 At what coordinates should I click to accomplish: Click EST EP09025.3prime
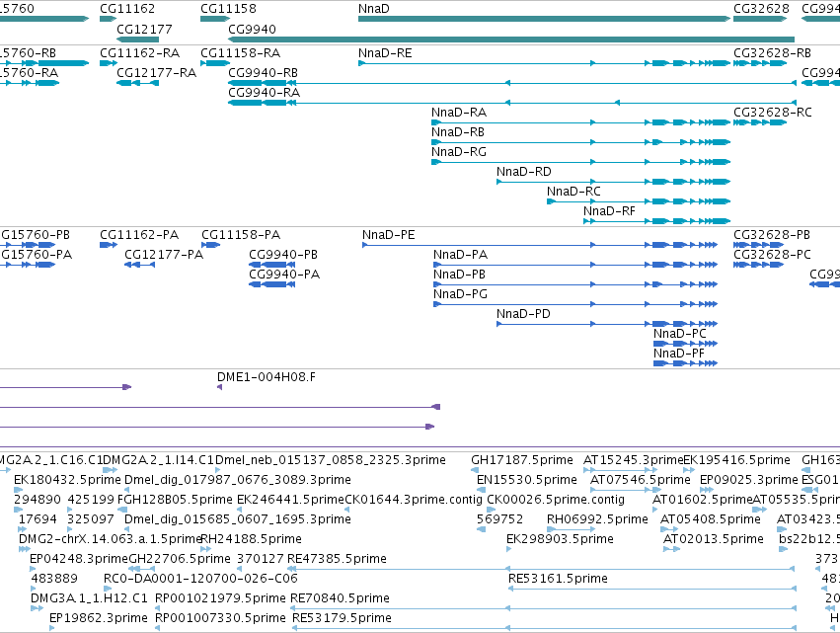pyautogui.click(x=707, y=490)
